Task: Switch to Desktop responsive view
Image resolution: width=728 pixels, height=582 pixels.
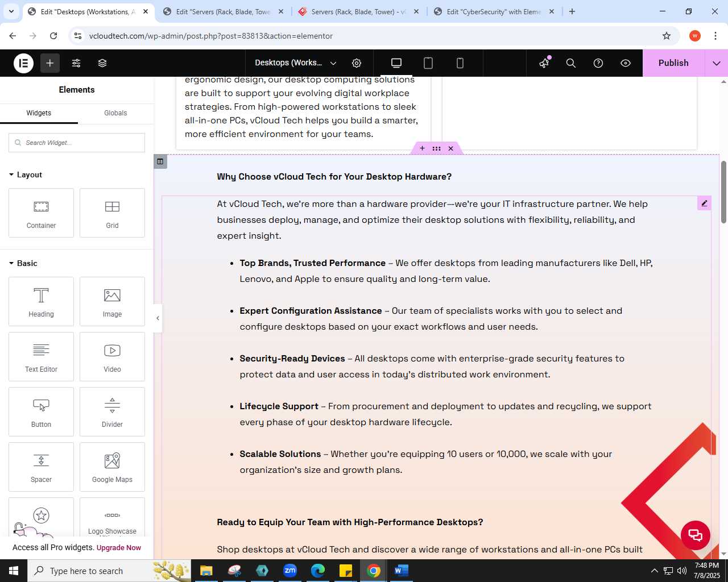Action: click(396, 63)
